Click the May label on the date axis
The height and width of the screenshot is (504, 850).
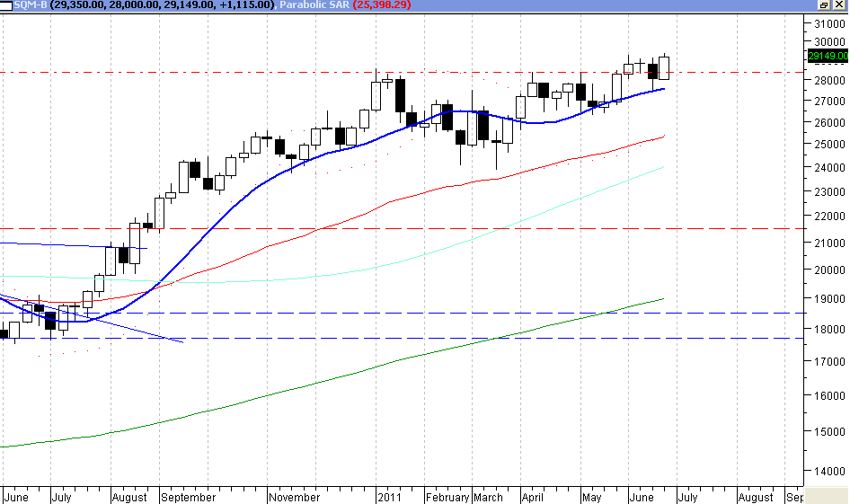[591, 497]
